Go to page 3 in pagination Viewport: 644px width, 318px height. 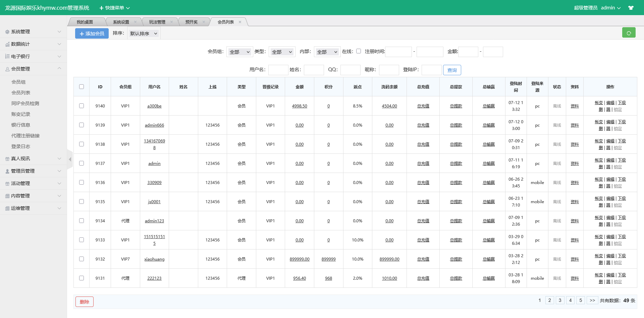[560, 300]
